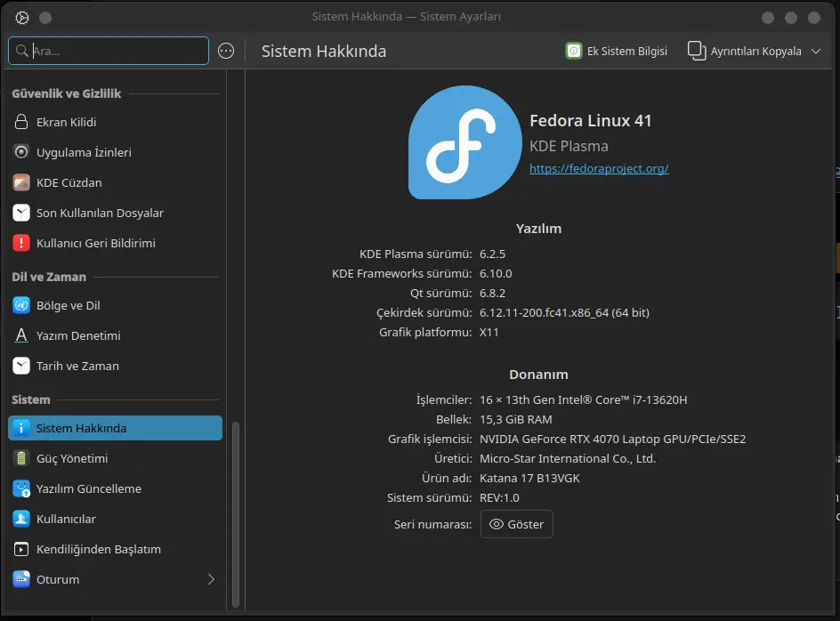Click the Ek Sistem Bilgisi button
This screenshot has height=621, width=840.
[617, 51]
